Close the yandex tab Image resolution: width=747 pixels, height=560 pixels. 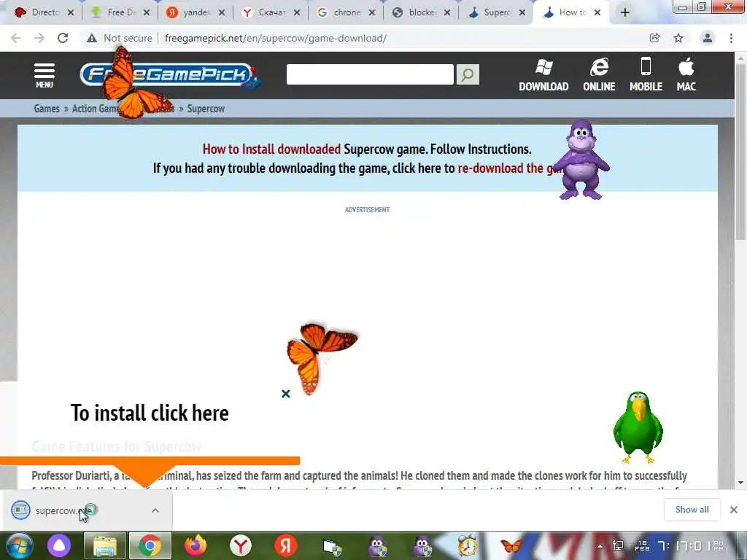(222, 12)
